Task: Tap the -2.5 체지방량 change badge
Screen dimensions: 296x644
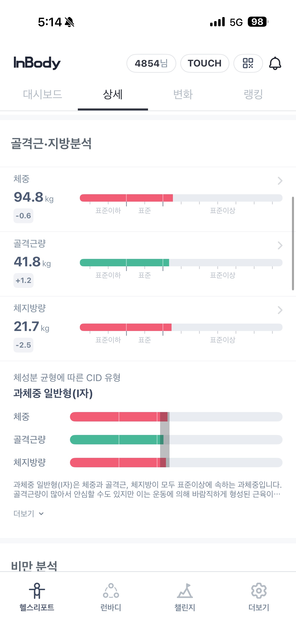Action: click(24, 345)
